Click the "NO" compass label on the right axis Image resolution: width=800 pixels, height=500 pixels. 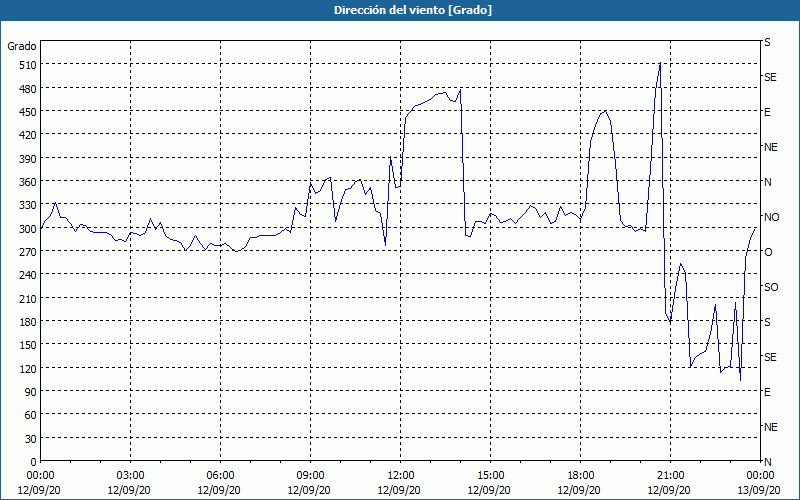(771, 217)
